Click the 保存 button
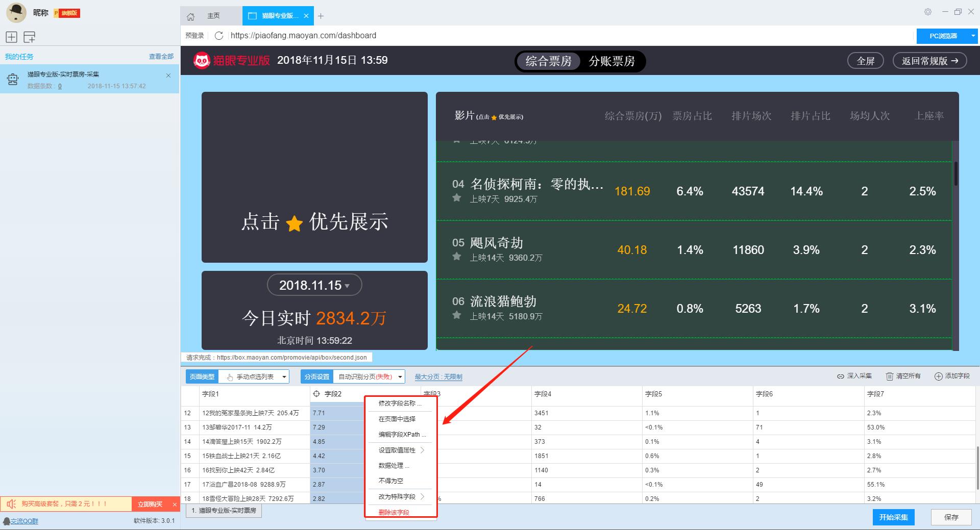The image size is (980, 530). coord(951,517)
